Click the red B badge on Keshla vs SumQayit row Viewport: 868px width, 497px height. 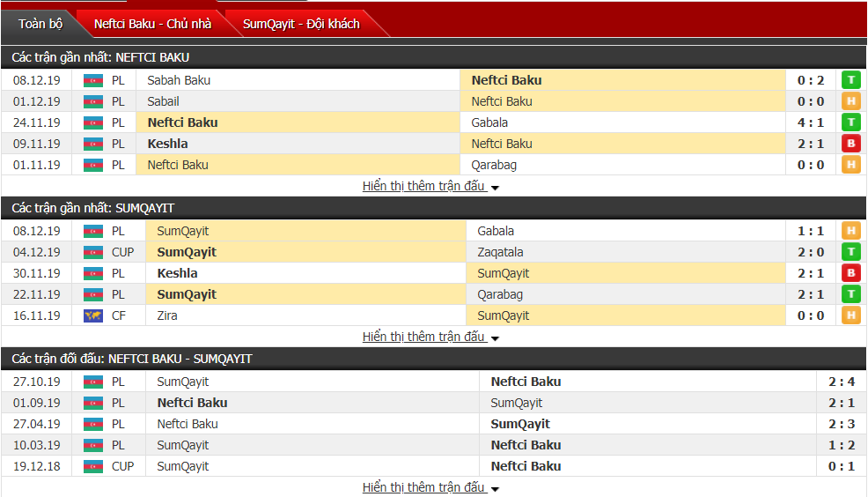(x=851, y=273)
